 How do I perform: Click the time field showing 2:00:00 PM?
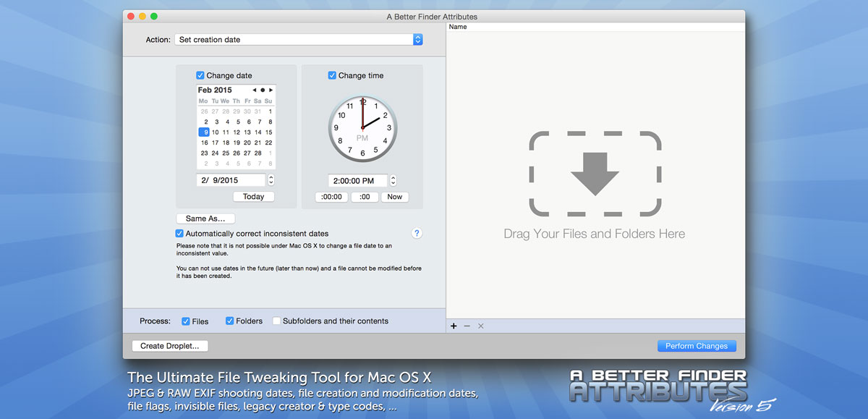coord(358,181)
